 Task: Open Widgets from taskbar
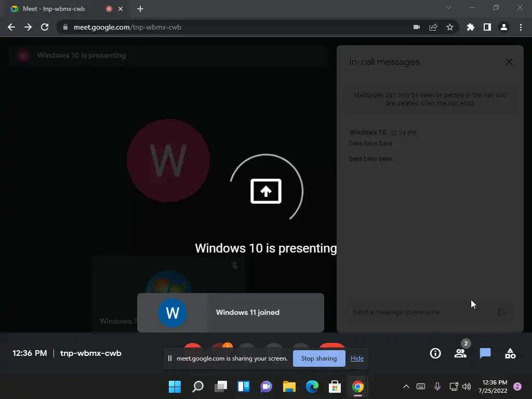tap(244, 387)
